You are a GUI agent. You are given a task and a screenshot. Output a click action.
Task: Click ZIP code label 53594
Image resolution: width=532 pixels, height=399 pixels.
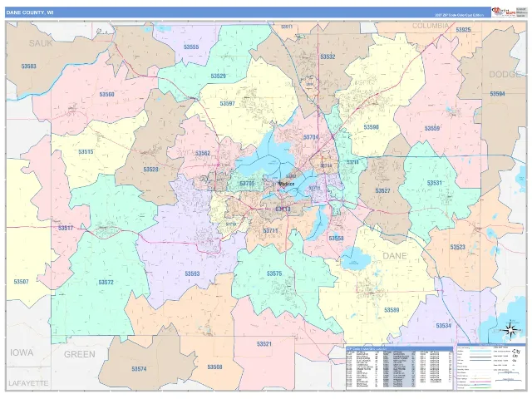click(x=497, y=94)
